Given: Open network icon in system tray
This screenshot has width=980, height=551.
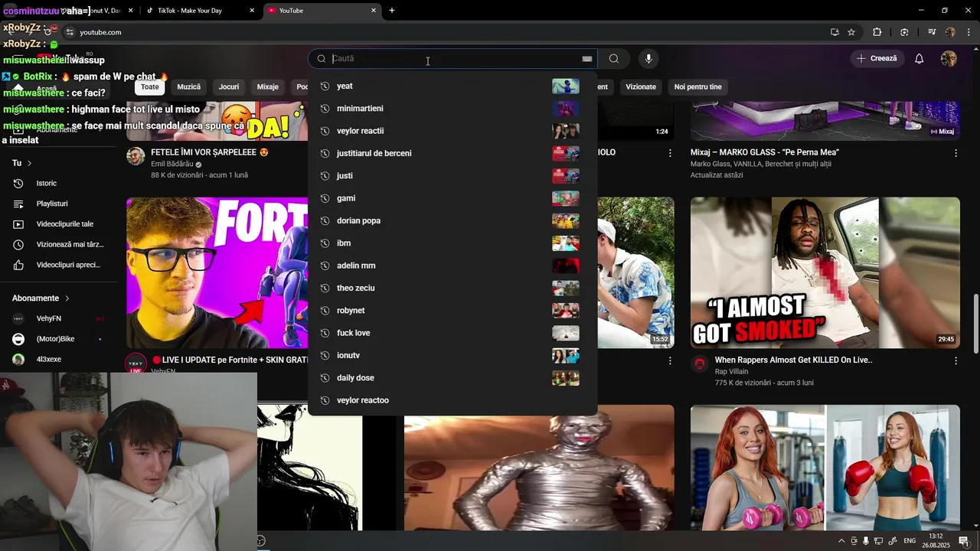Looking at the screenshot, I should click(x=880, y=541).
